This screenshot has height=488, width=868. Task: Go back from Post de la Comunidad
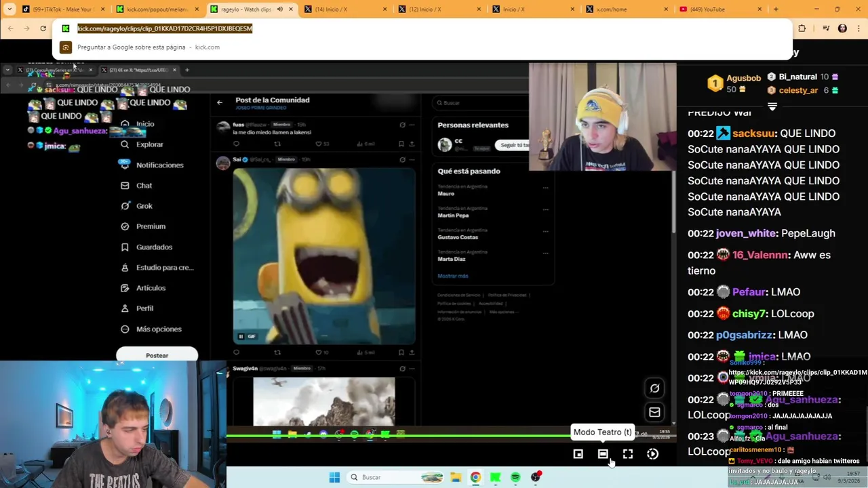(x=219, y=102)
